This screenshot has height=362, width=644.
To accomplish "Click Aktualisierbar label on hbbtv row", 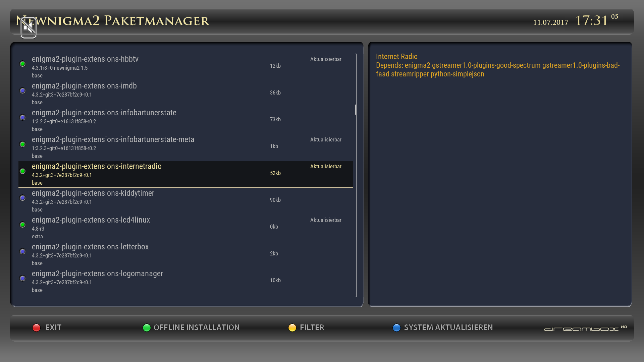I will 325,59.
